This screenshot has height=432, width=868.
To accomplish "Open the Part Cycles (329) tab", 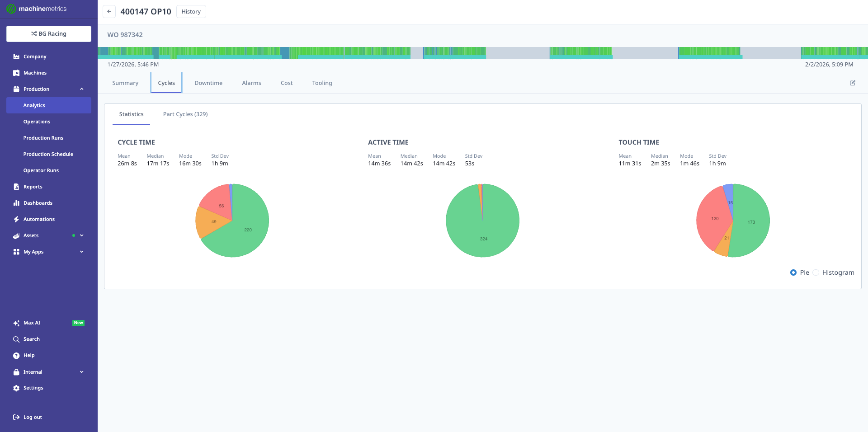I will pos(185,114).
